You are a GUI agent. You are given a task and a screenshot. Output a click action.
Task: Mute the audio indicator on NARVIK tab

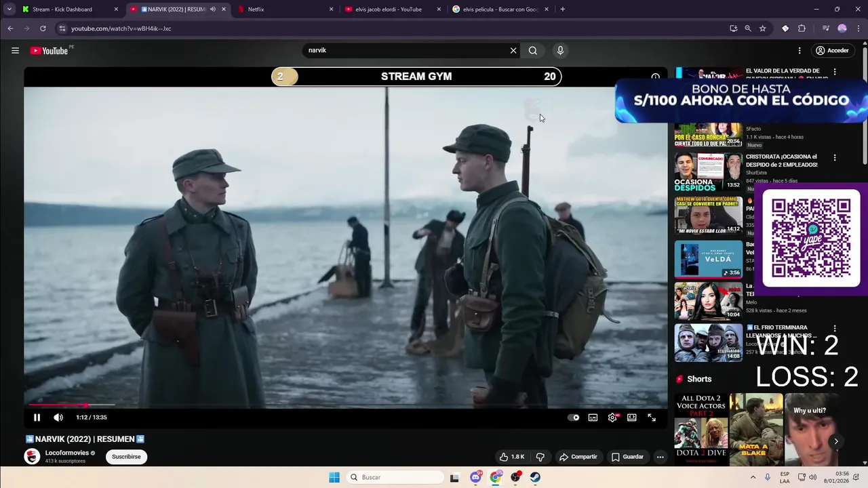[x=213, y=9]
